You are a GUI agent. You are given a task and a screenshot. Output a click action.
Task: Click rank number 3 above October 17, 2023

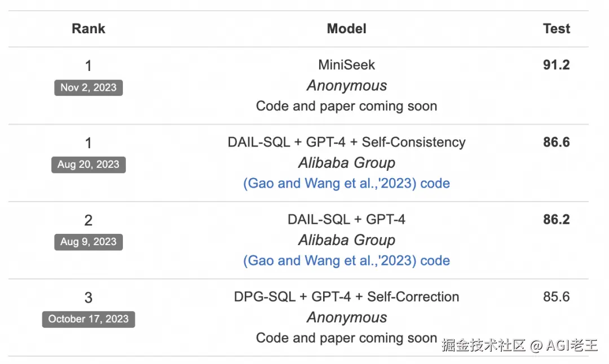click(89, 298)
